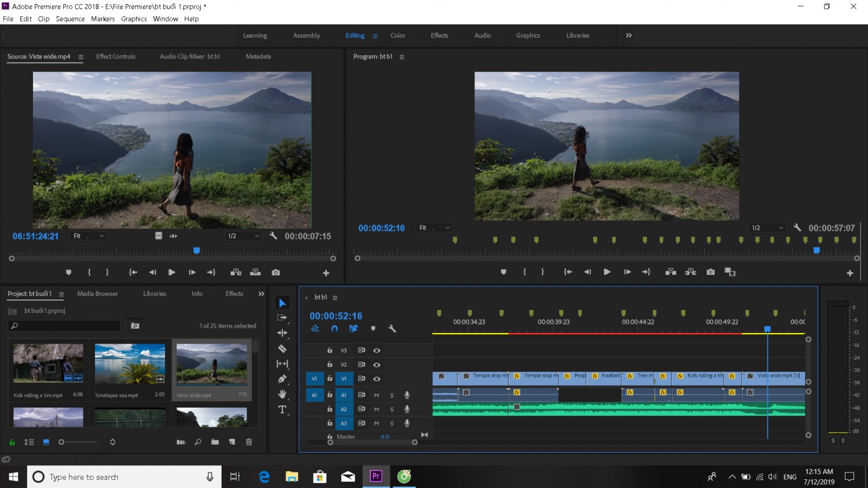The width and height of the screenshot is (868, 488).
Task: Open timeline display settings wrench
Action: pos(392,328)
